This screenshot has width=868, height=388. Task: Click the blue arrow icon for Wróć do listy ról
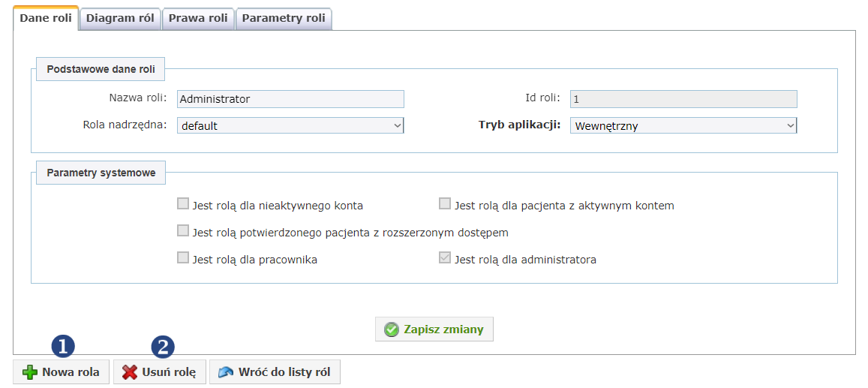(226, 372)
